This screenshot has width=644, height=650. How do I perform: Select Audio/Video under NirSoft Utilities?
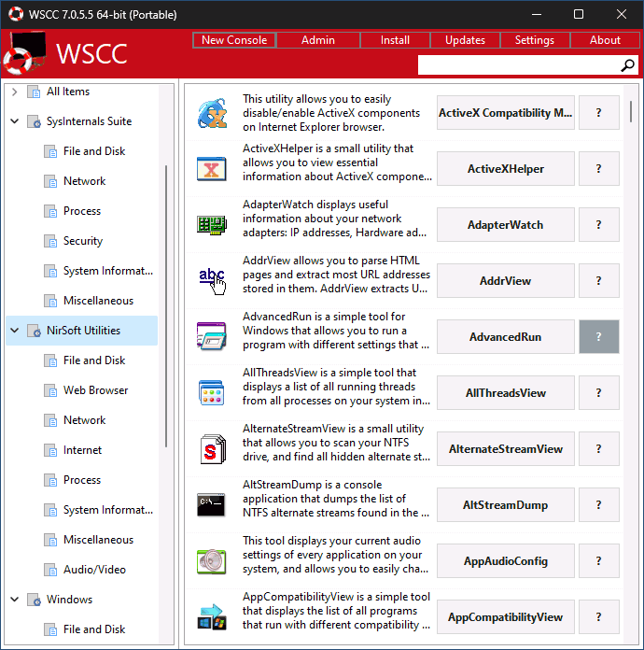pos(94,570)
